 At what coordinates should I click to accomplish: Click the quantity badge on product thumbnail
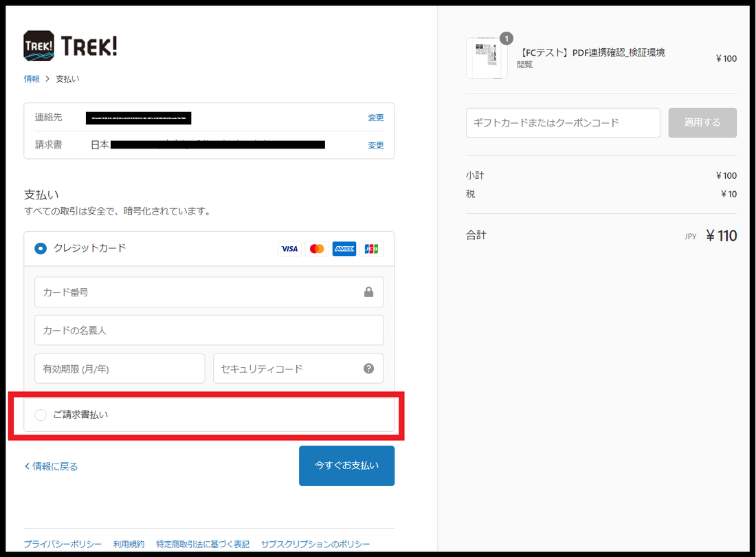(x=507, y=38)
